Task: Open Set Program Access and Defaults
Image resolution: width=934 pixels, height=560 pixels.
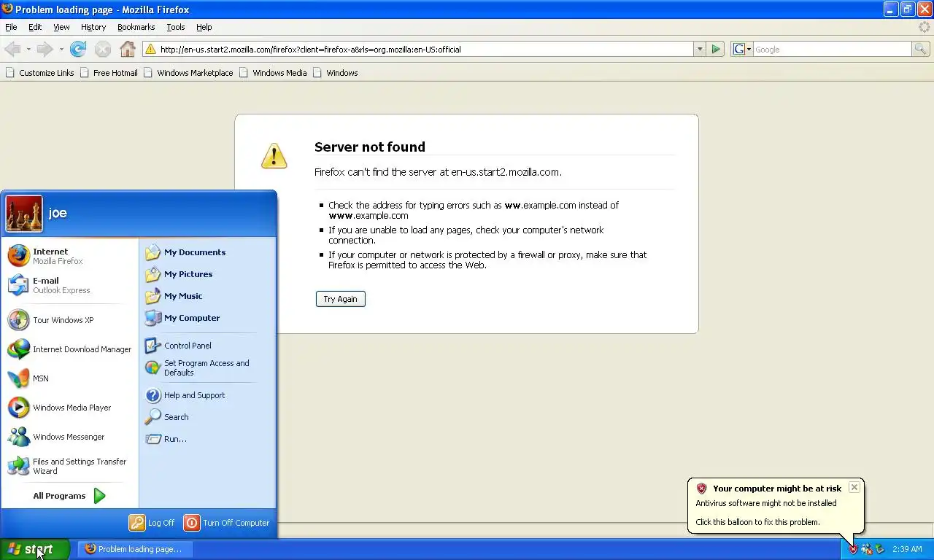Action: [x=207, y=367]
